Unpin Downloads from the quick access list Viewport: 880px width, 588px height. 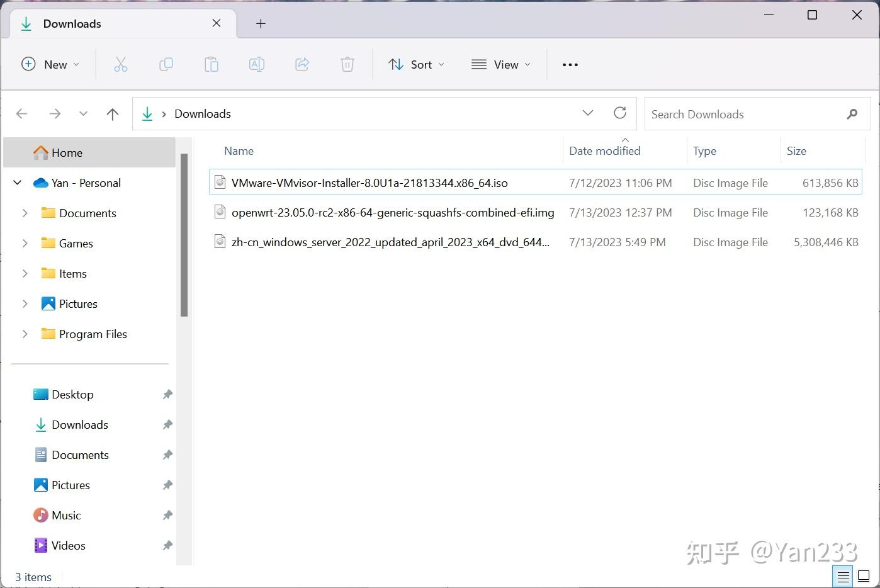point(167,424)
